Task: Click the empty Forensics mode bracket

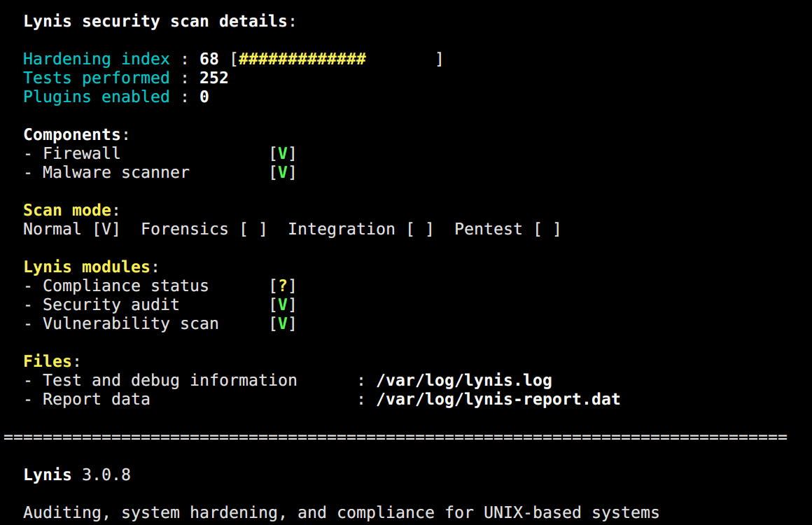Action: (253, 230)
